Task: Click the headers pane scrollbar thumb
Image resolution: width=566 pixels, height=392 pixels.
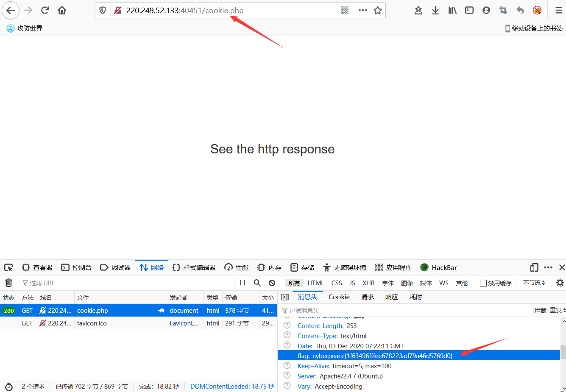Action: coord(563,352)
